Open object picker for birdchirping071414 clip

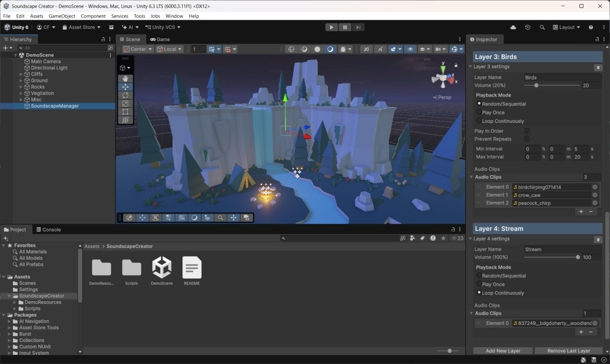(x=595, y=187)
